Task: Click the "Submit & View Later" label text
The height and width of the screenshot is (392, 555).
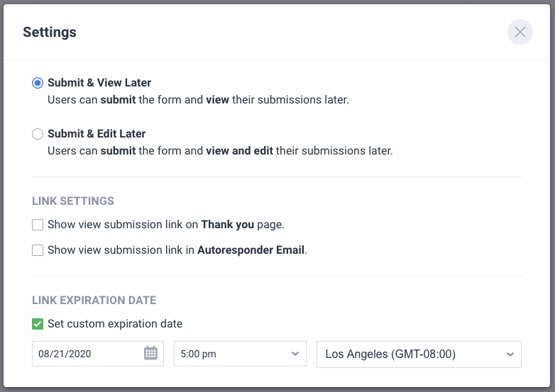Action: tap(99, 83)
